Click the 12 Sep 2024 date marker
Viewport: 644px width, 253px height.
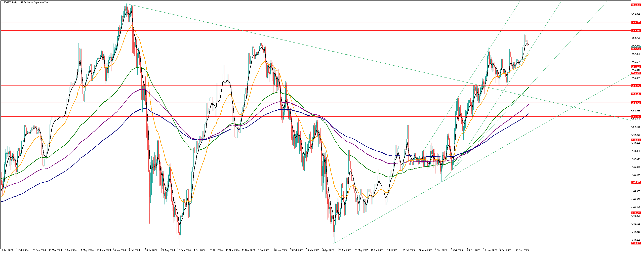184,250
